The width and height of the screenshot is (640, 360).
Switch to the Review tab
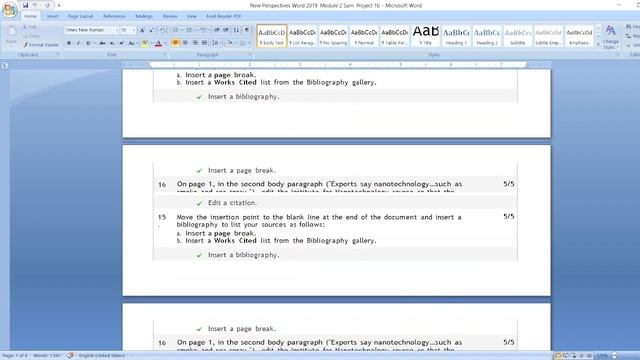point(170,16)
